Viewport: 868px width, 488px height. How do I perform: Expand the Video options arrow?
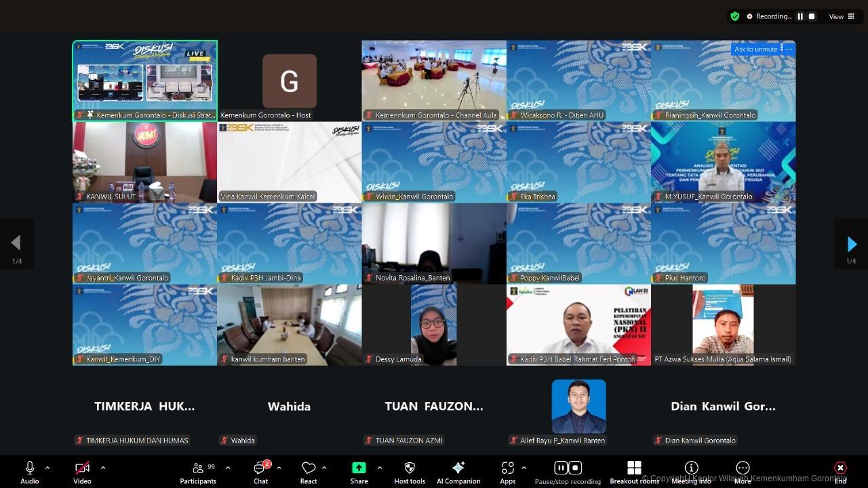click(103, 468)
